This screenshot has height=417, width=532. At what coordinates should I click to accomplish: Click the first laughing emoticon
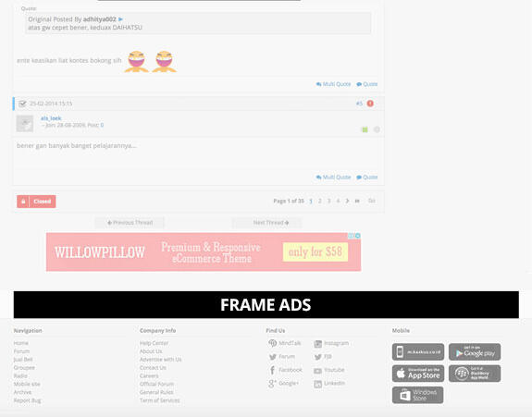coord(136,61)
